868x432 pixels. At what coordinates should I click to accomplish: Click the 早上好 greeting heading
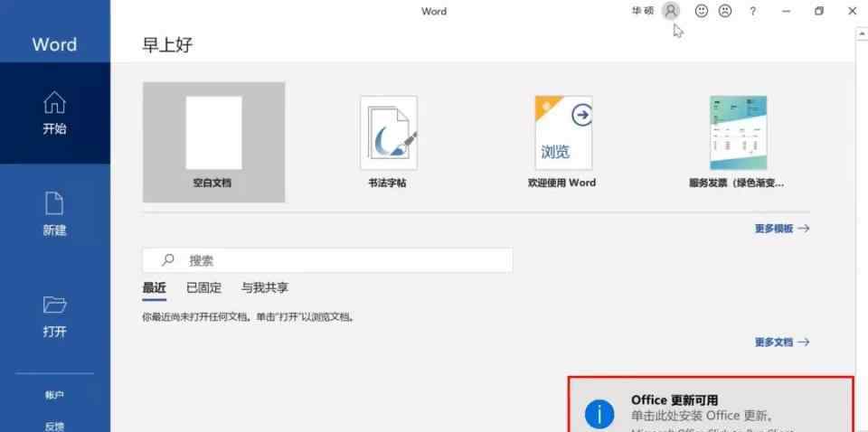(168, 45)
